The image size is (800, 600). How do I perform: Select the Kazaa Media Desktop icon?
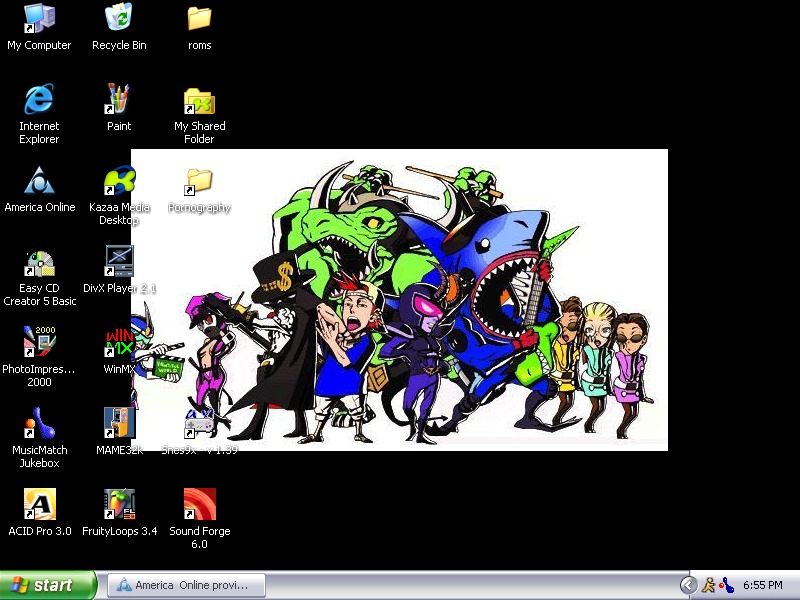pyautogui.click(x=119, y=180)
